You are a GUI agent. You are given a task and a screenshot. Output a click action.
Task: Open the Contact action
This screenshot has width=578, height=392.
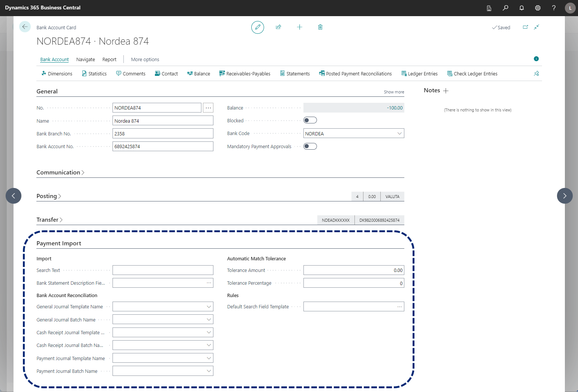[167, 74]
